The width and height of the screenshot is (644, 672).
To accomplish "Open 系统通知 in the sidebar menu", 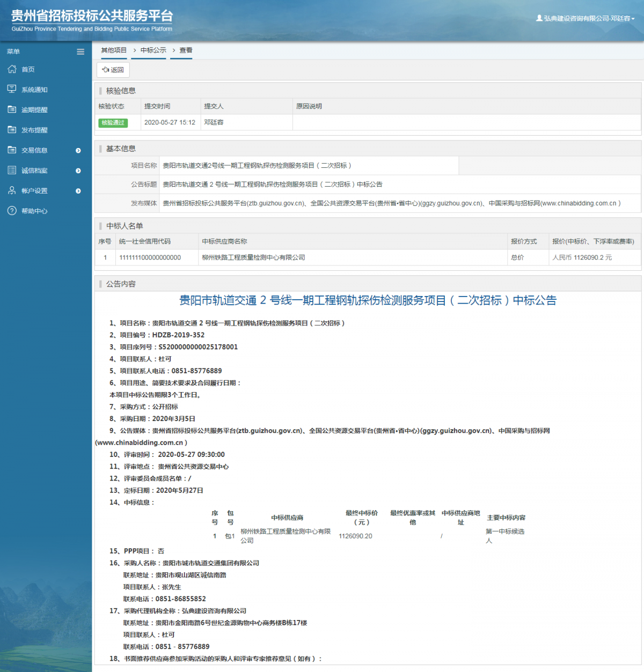I will pyautogui.click(x=34, y=90).
